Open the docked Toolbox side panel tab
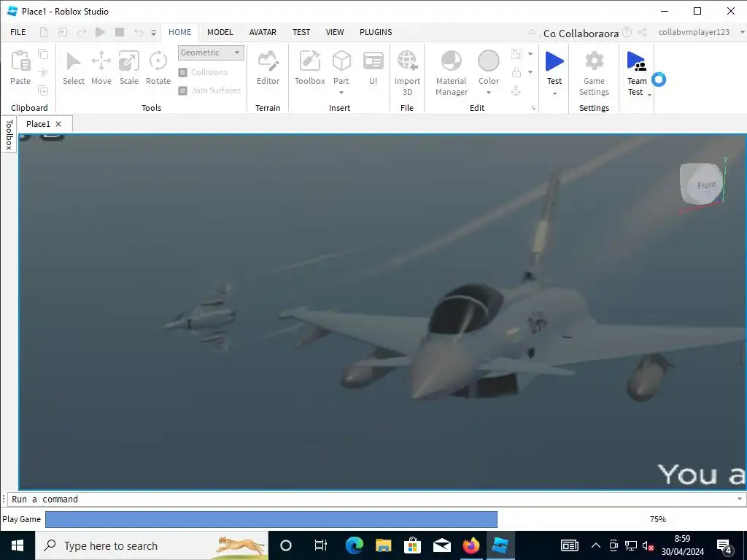This screenshot has height=560, width=747. [9, 135]
